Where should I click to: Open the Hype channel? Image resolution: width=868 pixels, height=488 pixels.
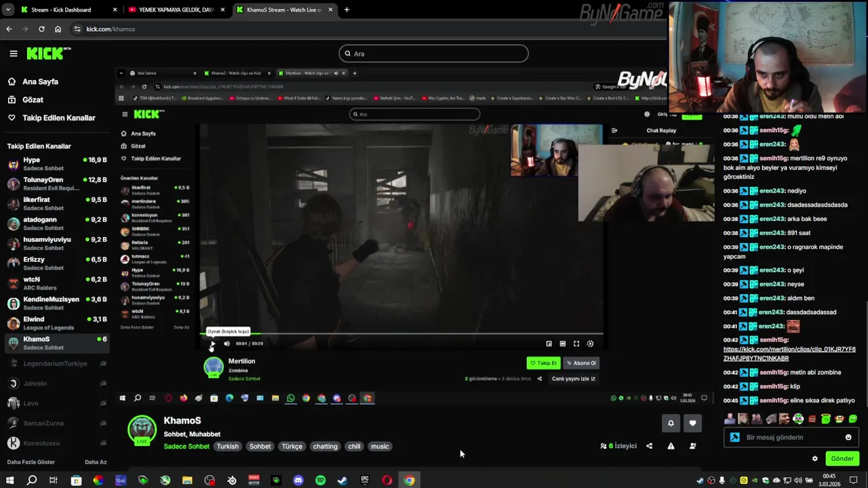56,163
